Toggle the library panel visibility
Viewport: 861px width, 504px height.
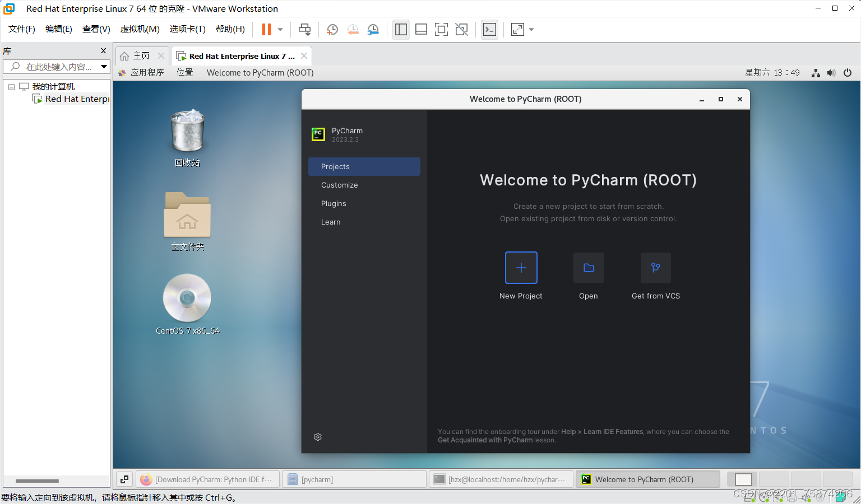(401, 29)
